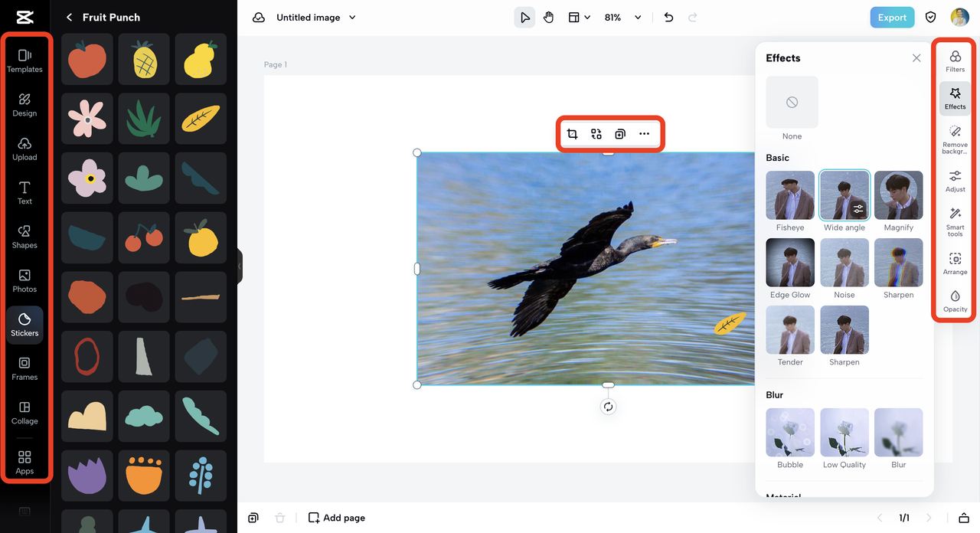
Task: Add the pineapple sticker
Action: (144, 59)
